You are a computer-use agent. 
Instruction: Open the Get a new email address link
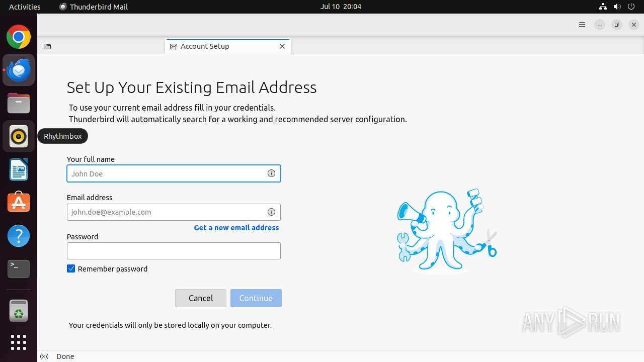tap(236, 228)
